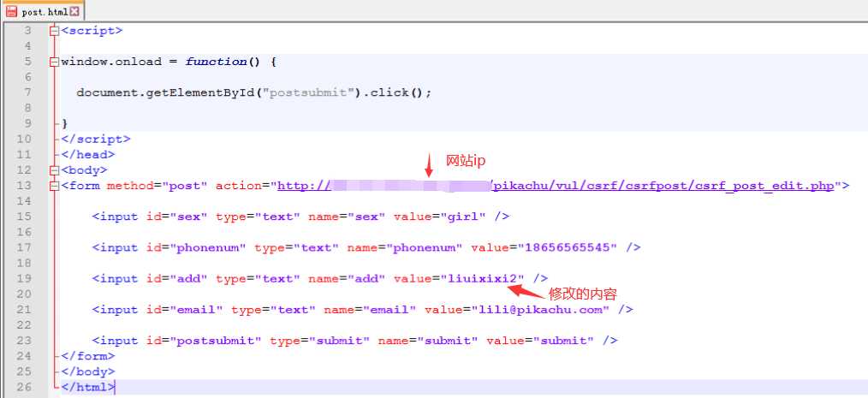868x398 pixels.
Task: Click the italic "function" keyword
Action: click(216, 62)
